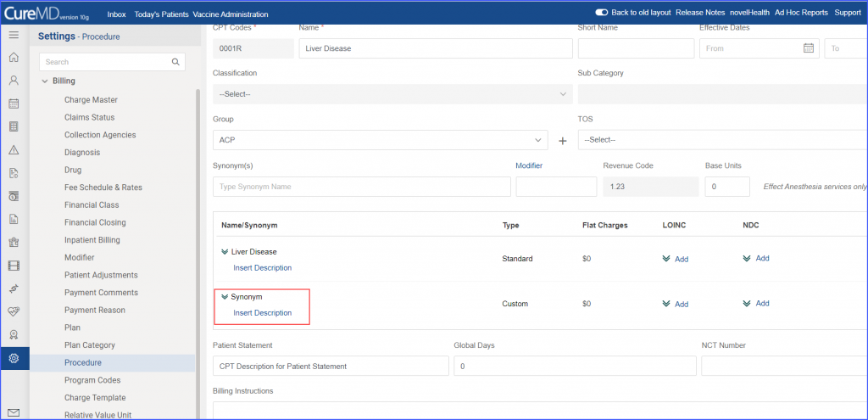
Task: Click Insert Description under Synonym
Action: pos(263,313)
